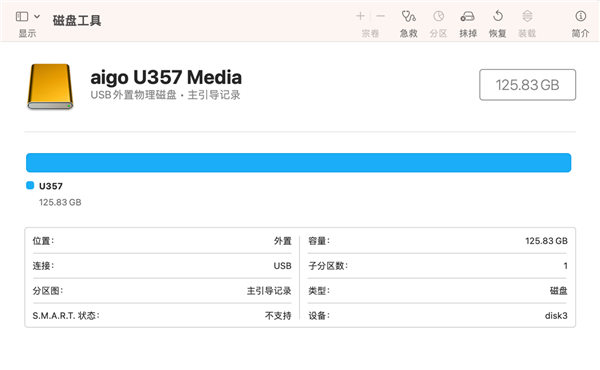Open the Info (简介) icon
The image size is (600, 370).
(x=580, y=16)
